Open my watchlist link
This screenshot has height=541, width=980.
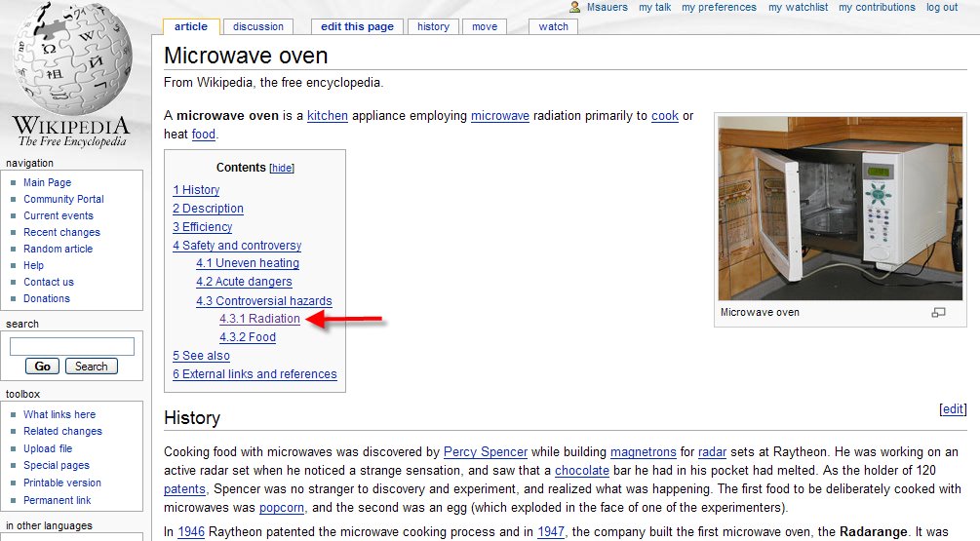coord(797,7)
